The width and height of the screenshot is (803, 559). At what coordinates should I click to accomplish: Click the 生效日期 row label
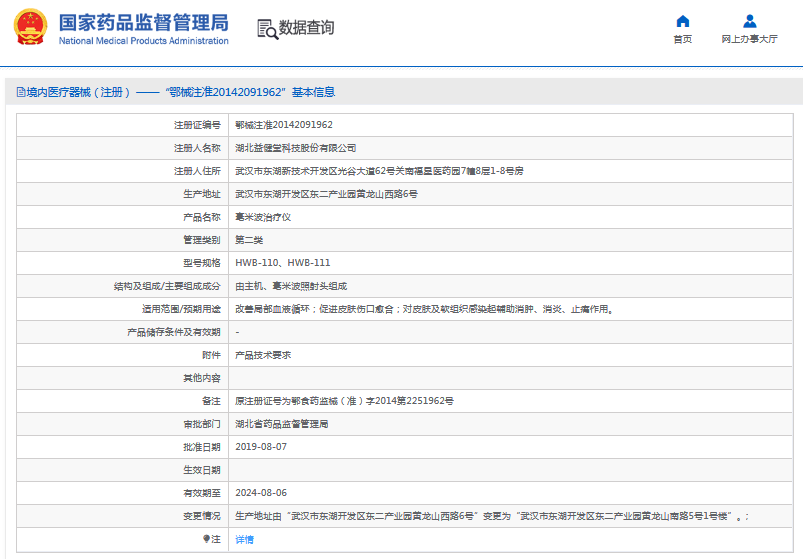(202, 470)
